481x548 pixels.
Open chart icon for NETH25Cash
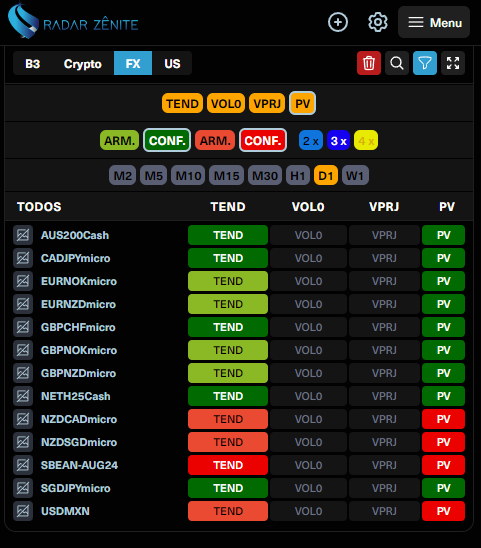click(23, 396)
